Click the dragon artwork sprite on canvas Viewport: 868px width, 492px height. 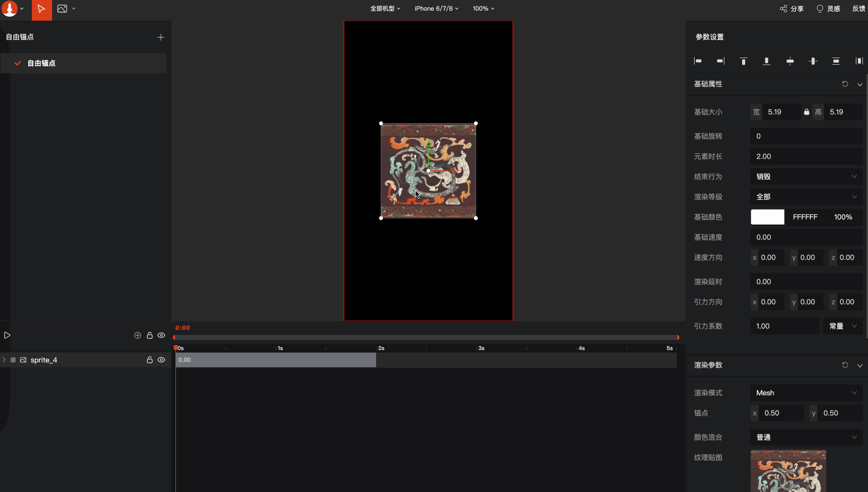click(x=428, y=171)
